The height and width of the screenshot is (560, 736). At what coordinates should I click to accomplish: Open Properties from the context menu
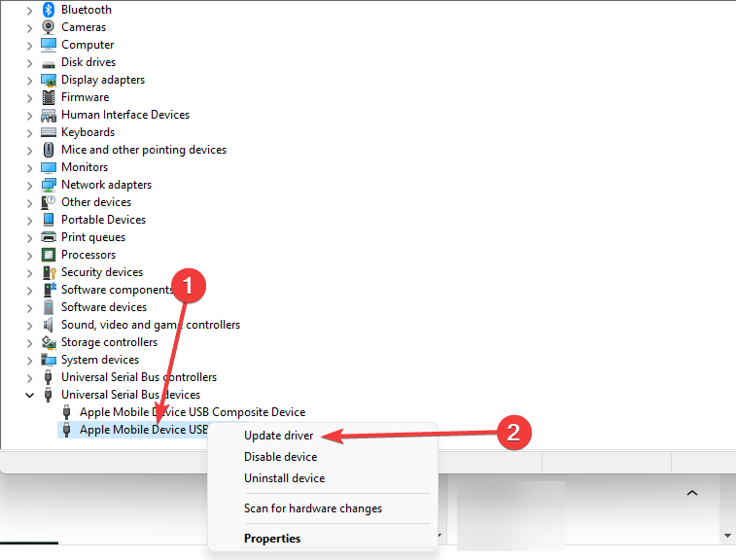pos(272,539)
